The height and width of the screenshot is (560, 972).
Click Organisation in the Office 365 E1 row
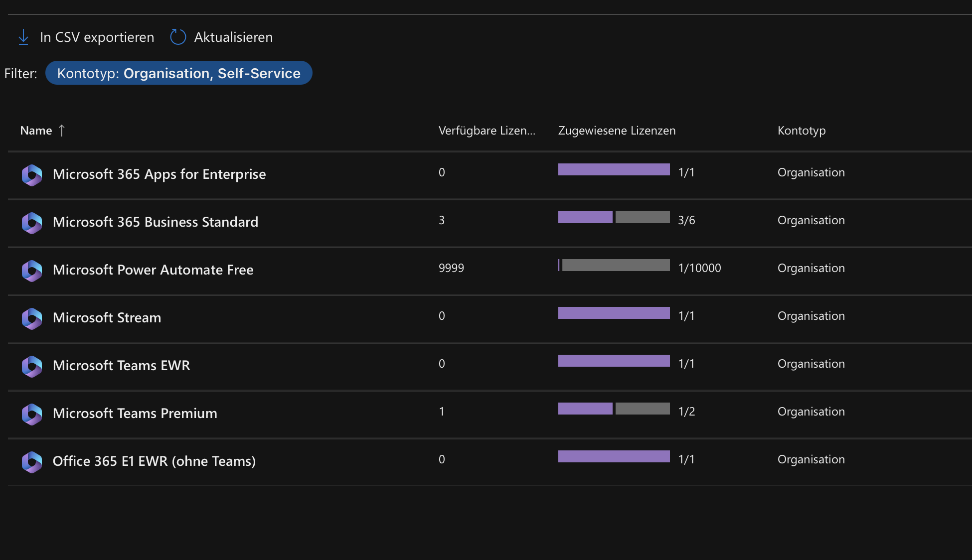(811, 459)
